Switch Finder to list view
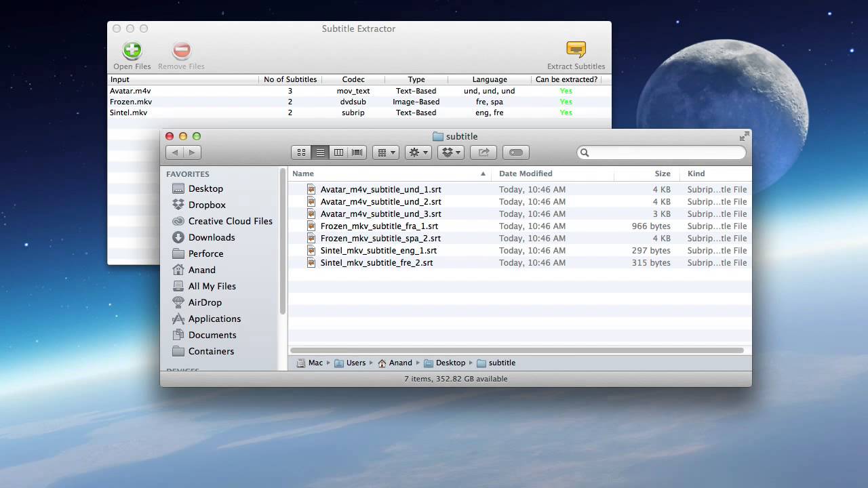Screen dimensions: 868x488 pyautogui.click(x=321, y=152)
